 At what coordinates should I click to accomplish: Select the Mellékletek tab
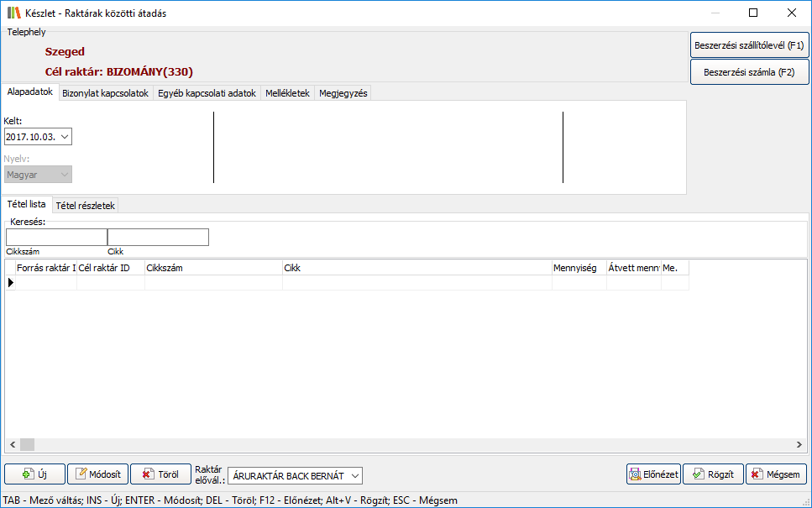pos(287,93)
